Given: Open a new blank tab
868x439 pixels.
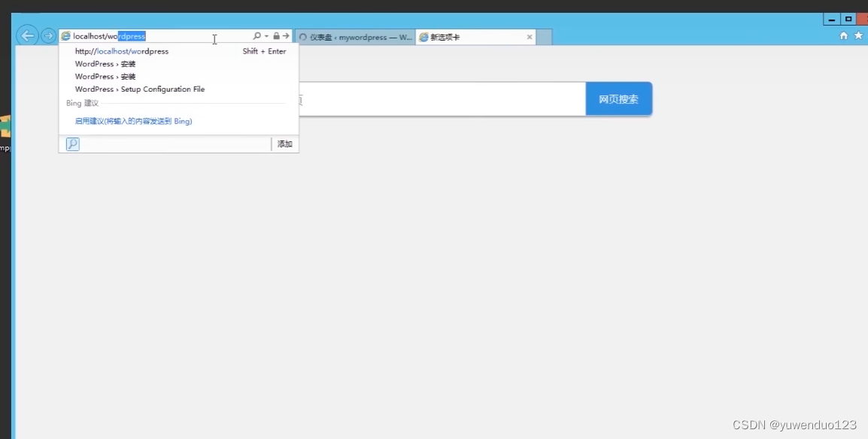Looking at the screenshot, I should point(544,37).
